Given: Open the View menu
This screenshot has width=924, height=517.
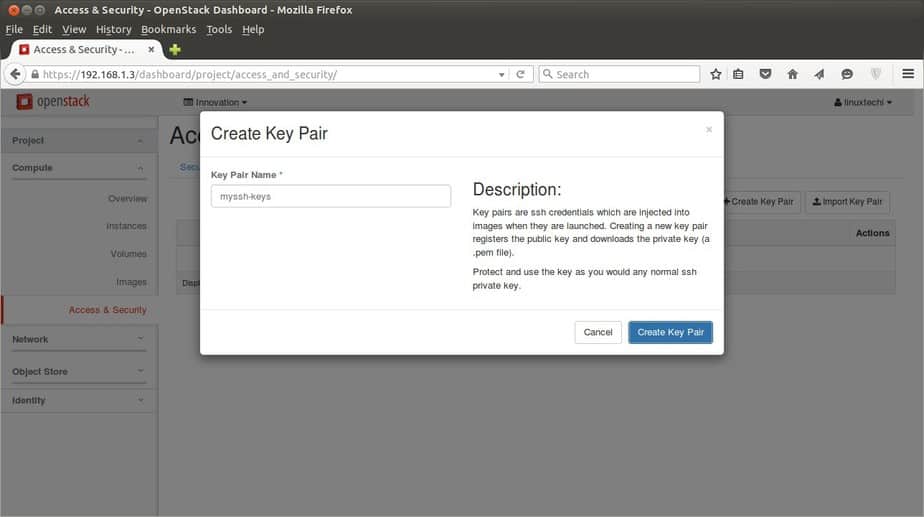Looking at the screenshot, I should tap(74, 29).
